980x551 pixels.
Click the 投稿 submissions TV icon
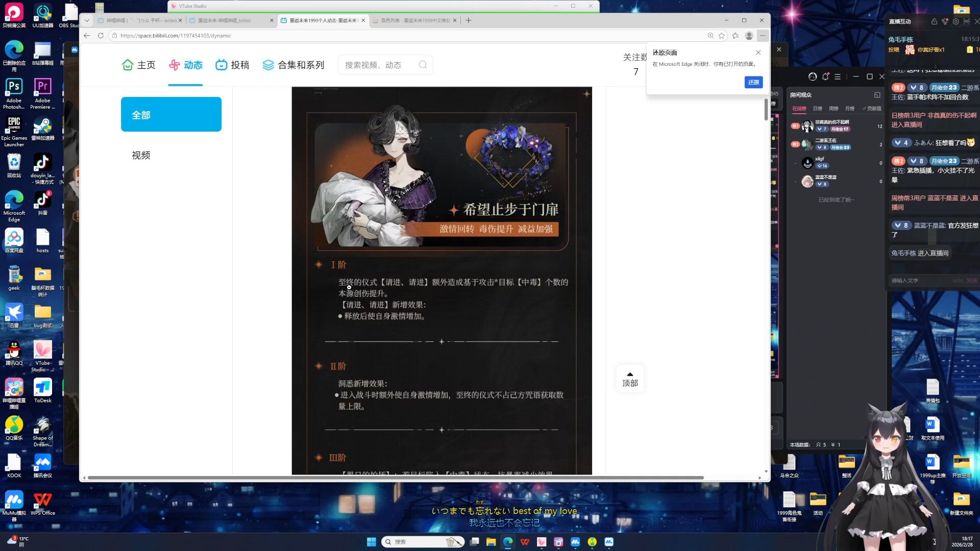pyautogui.click(x=221, y=65)
